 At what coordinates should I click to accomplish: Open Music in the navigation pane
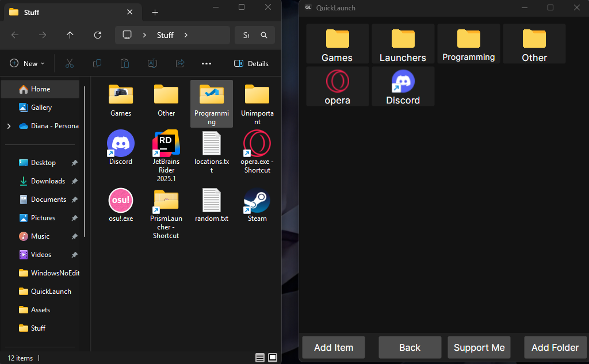pyautogui.click(x=40, y=236)
